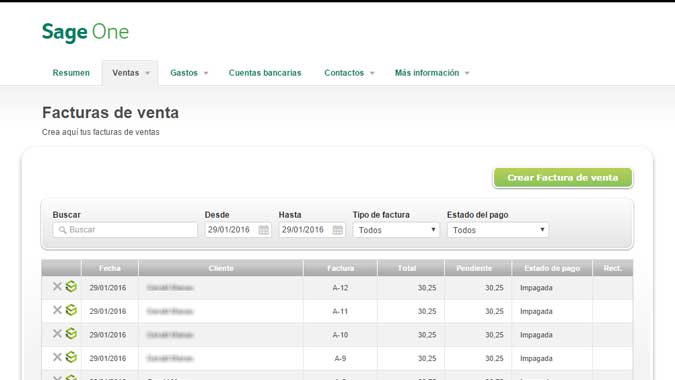Open the Estado del pago dropdown
Image resolution: width=675 pixels, height=380 pixels.
click(498, 230)
